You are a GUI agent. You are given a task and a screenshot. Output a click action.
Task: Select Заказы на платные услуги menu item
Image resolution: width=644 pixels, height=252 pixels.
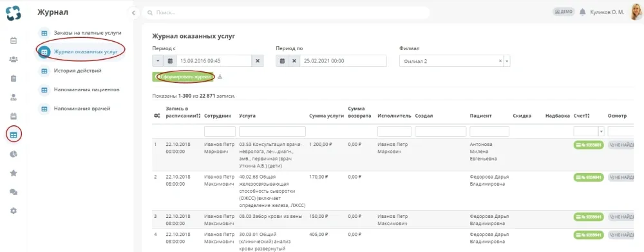coord(87,33)
